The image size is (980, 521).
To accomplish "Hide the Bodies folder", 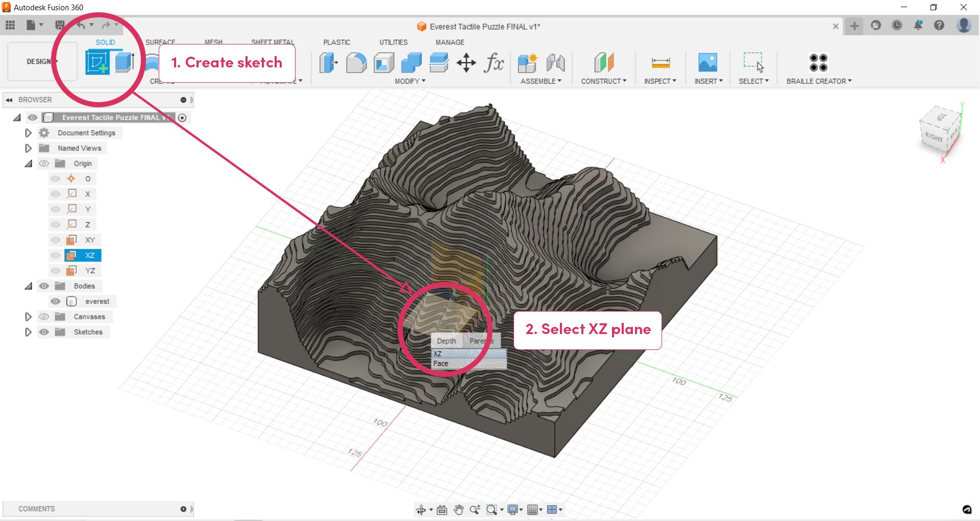I will coord(44,286).
